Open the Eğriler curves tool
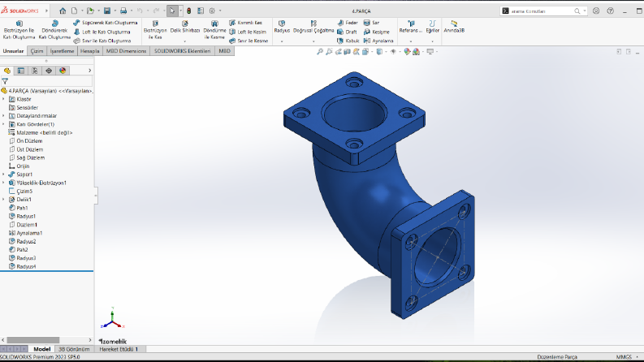The image size is (644, 362). tap(432, 27)
